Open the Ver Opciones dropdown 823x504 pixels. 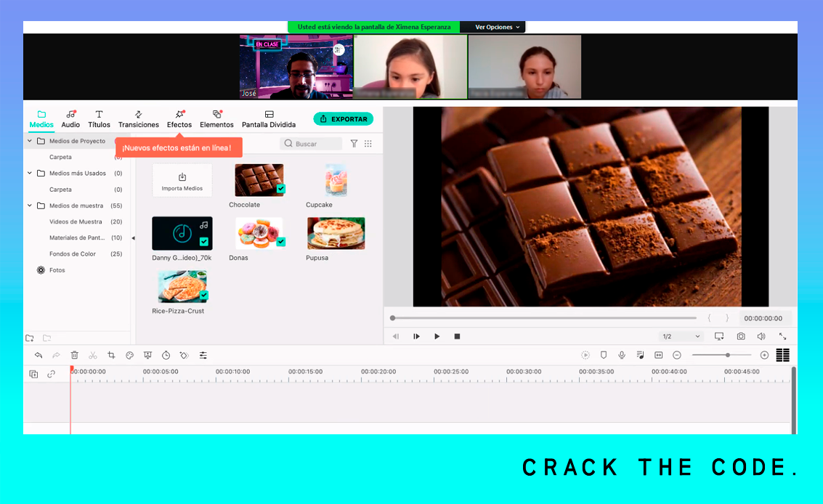click(x=497, y=27)
